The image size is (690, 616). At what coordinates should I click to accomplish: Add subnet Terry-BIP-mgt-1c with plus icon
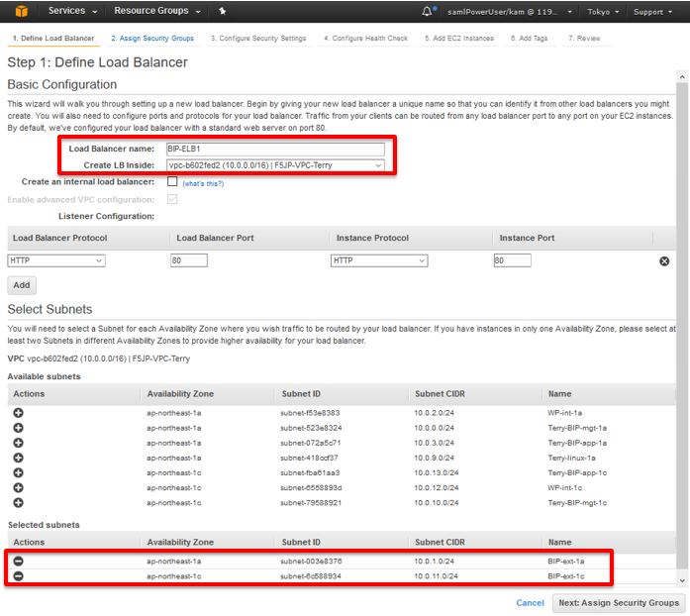click(18, 502)
